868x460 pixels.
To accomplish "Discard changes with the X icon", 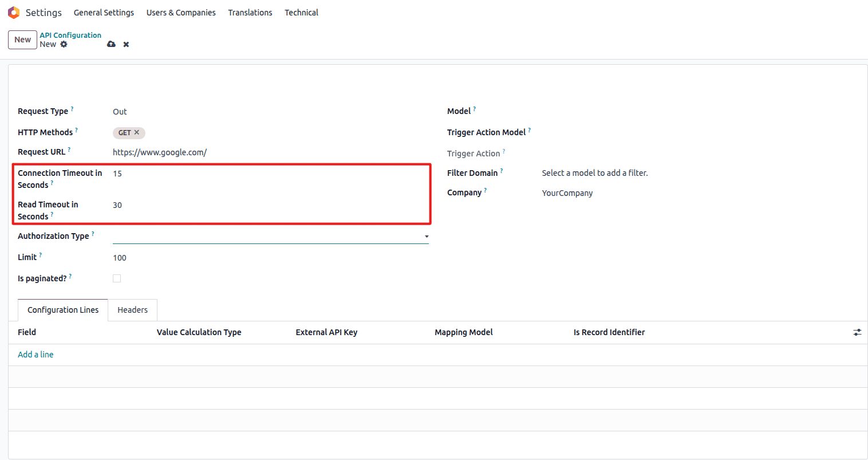I will [126, 44].
